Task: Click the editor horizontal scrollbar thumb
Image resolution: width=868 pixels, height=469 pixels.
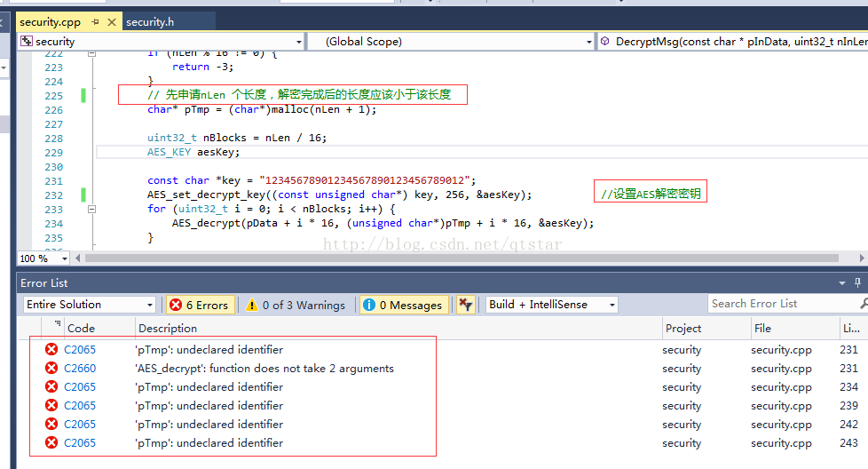Action: click(462, 258)
